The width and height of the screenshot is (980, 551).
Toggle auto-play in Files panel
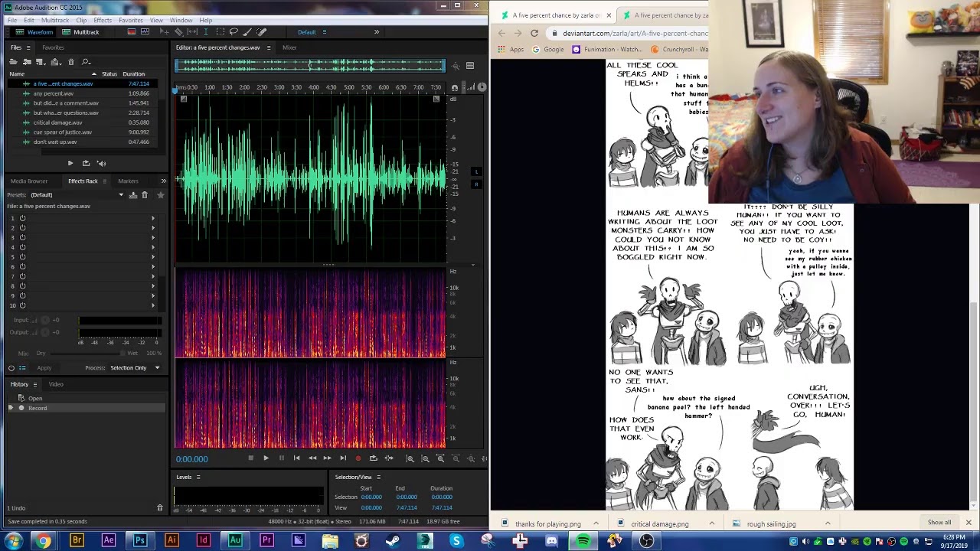102,163
